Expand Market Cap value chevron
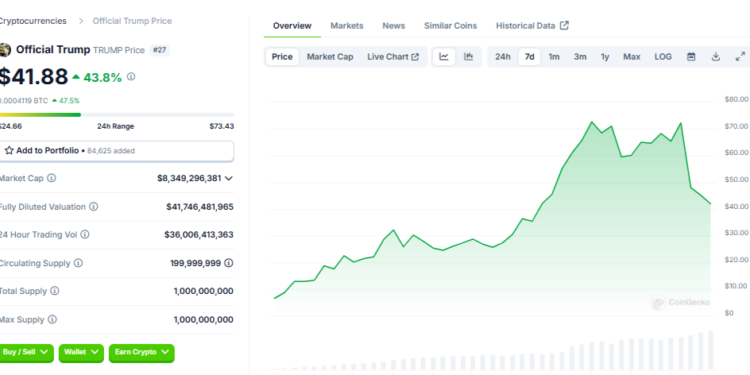Image resolution: width=750 pixels, height=375 pixels. [x=229, y=178]
